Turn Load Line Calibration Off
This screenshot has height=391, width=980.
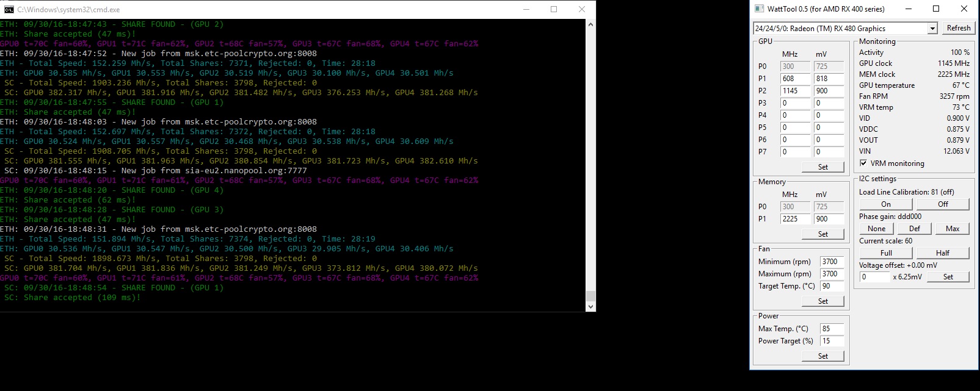click(x=943, y=204)
